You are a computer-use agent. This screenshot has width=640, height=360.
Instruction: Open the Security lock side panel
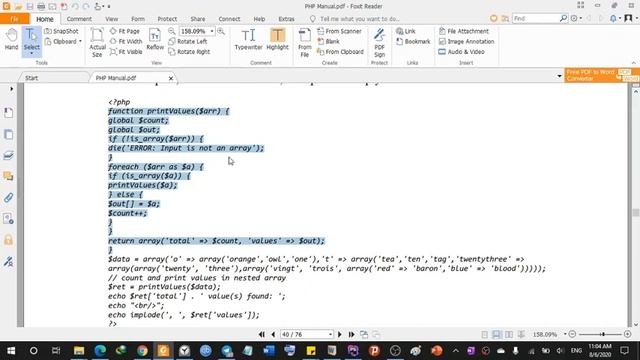(x=9, y=240)
